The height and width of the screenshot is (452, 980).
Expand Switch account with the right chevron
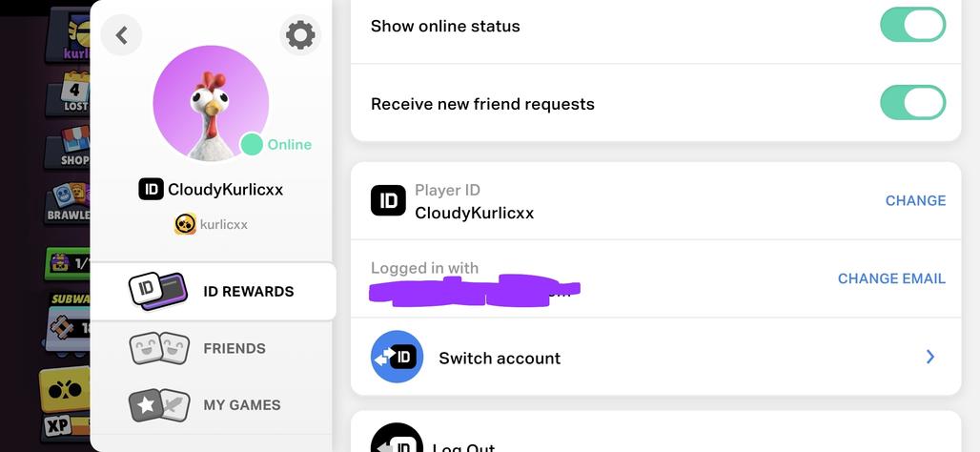[930, 357]
